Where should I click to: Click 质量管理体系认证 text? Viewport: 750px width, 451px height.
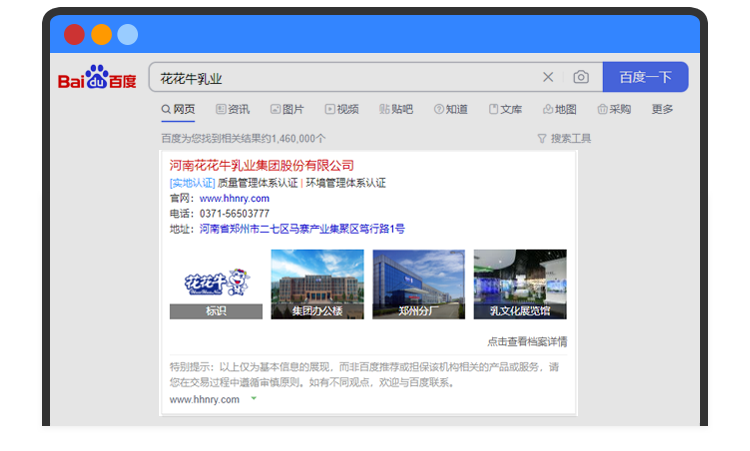(258, 183)
